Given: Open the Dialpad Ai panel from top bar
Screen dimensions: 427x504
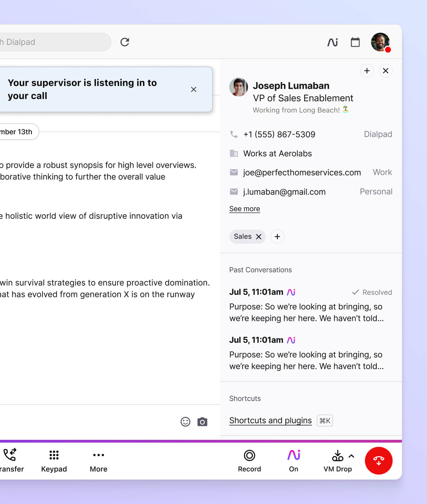Looking at the screenshot, I should 332,42.
